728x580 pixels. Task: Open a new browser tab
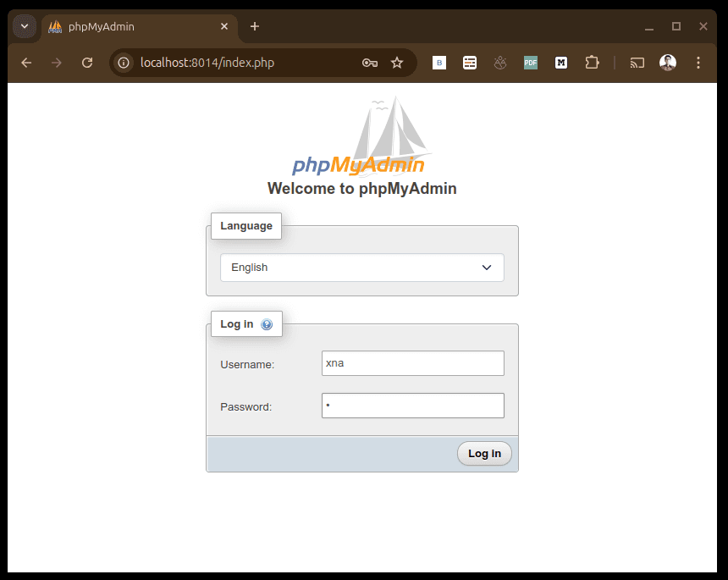coord(255,26)
